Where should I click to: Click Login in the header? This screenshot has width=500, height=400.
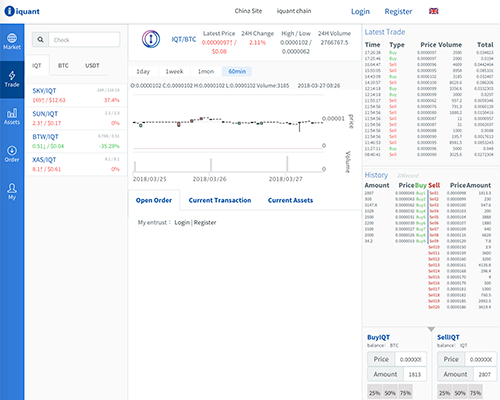tap(360, 12)
